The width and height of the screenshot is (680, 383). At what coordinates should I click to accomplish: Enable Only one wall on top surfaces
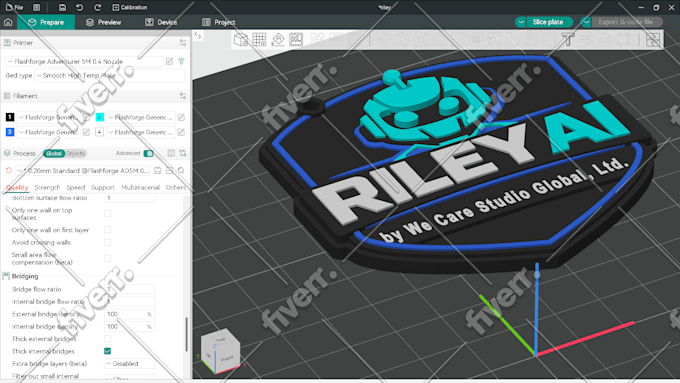click(x=108, y=213)
